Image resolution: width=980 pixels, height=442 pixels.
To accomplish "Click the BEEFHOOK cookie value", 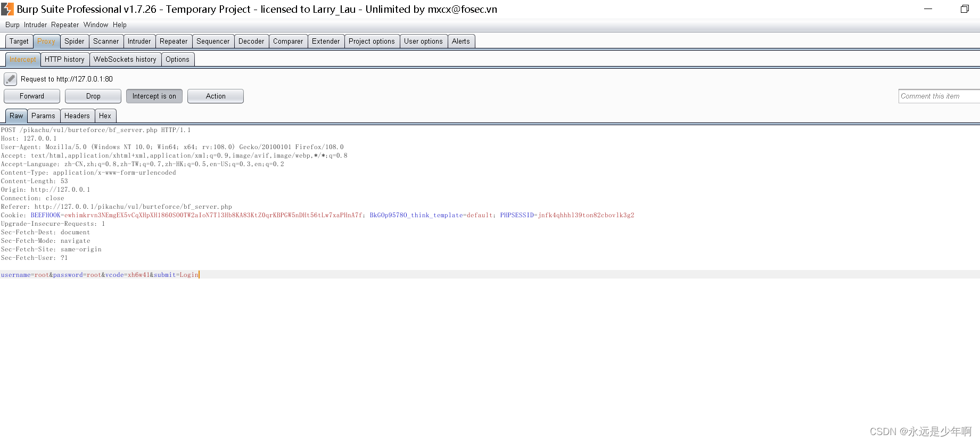I will pos(213,215).
